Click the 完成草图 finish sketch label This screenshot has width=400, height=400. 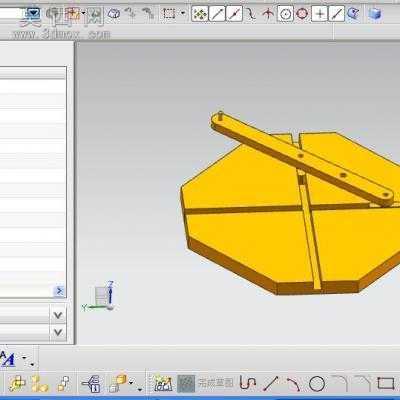click(x=216, y=383)
